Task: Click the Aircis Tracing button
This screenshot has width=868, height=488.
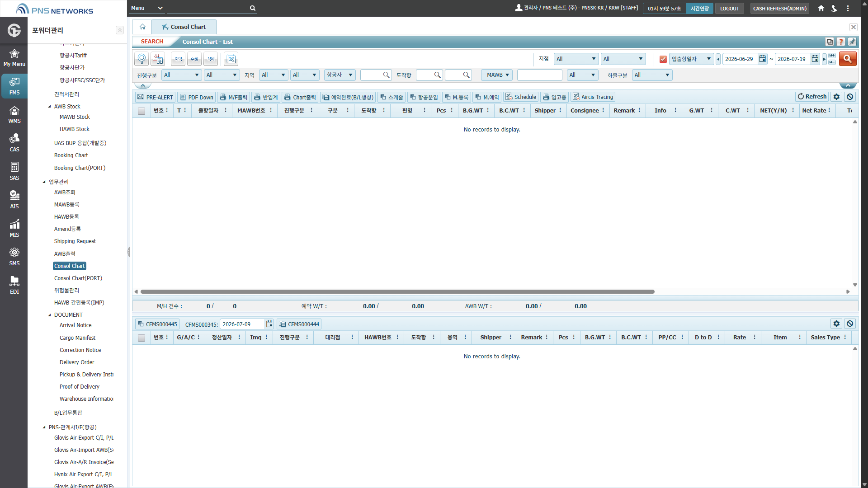Action: pos(593,97)
